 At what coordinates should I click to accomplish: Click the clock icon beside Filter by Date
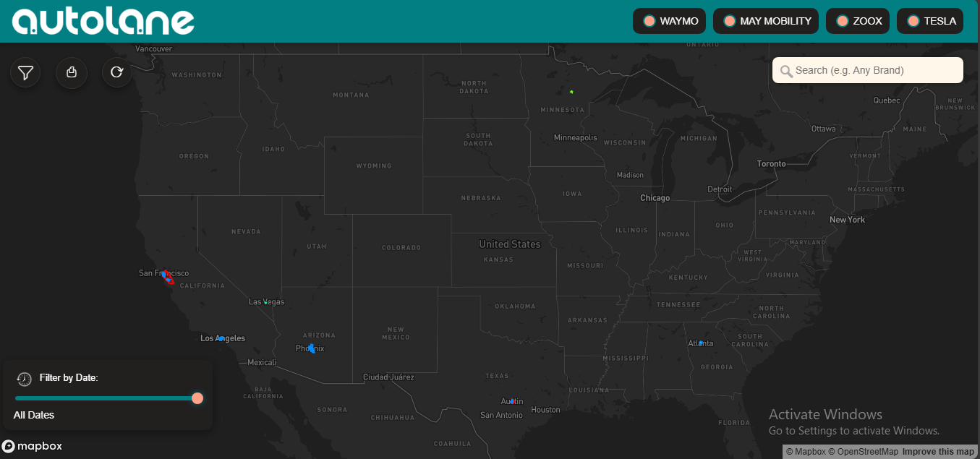click(x=25, y=379)
